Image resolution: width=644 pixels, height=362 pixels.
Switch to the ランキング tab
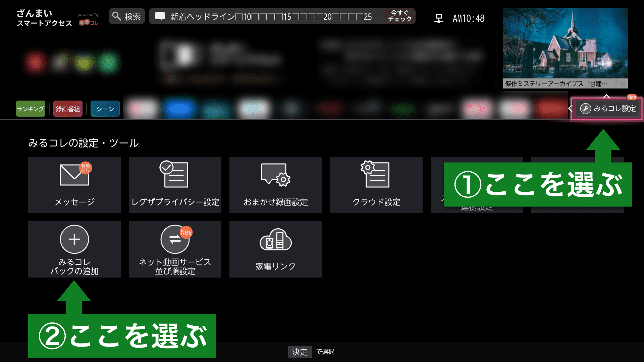pyautogui.click(x=31, y=109)
